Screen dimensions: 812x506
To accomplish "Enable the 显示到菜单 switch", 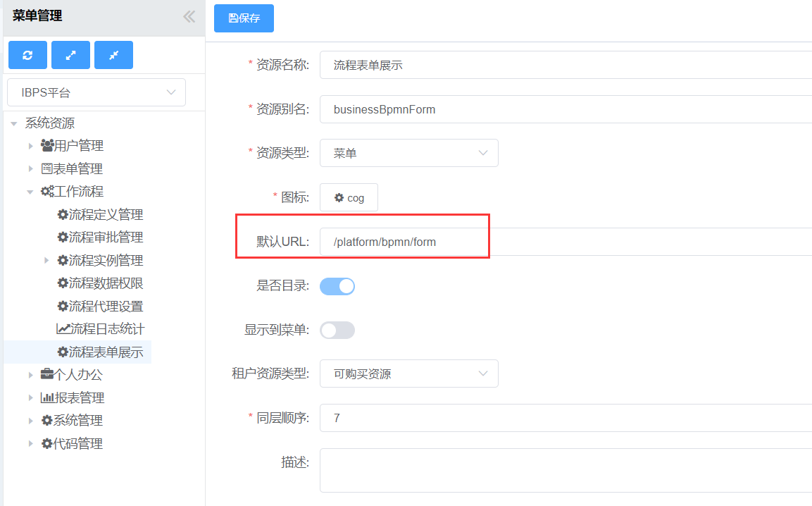I will [337, 330].
